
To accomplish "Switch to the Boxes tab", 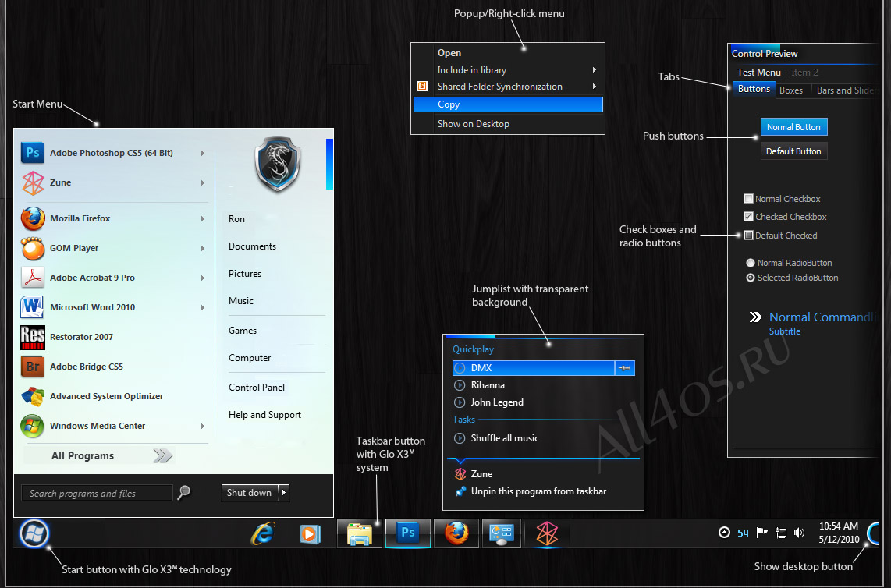I will point(791,90).
